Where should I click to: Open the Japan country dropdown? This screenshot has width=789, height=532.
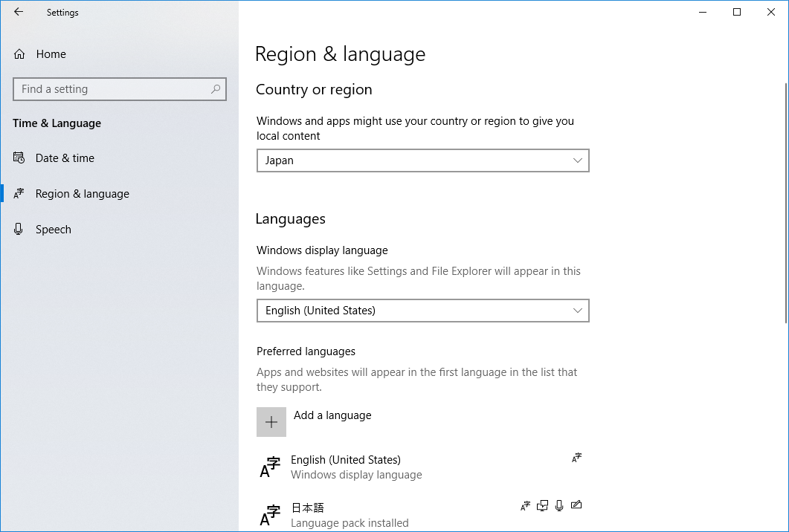(x=422, y=160)
